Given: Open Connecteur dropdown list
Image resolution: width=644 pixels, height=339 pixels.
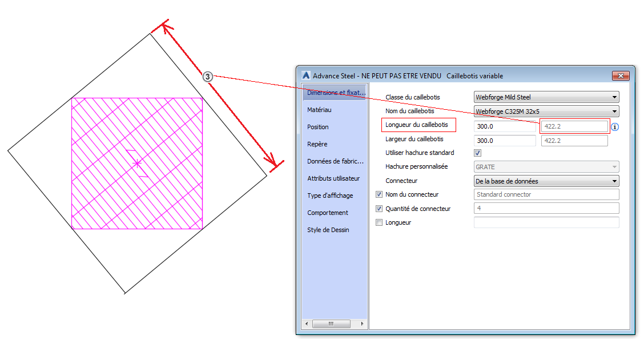Looking at the screenshot, I should (546, 181).
